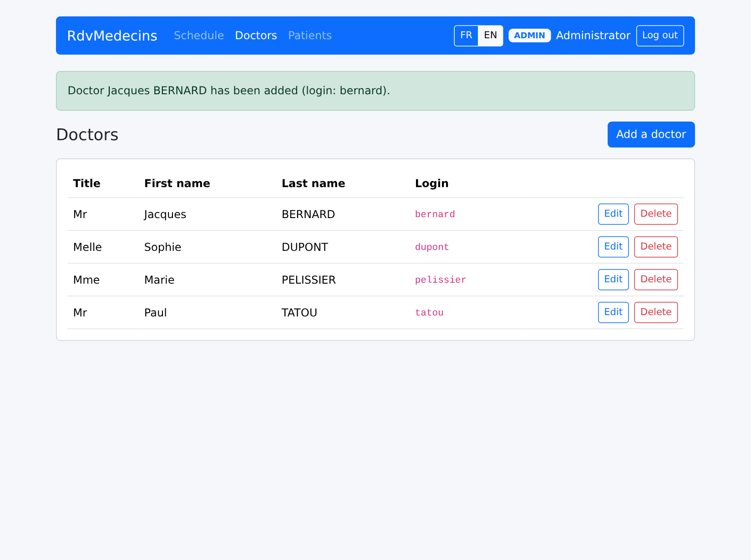Edit doctor Paul TATOU

(x=613, y=312)
